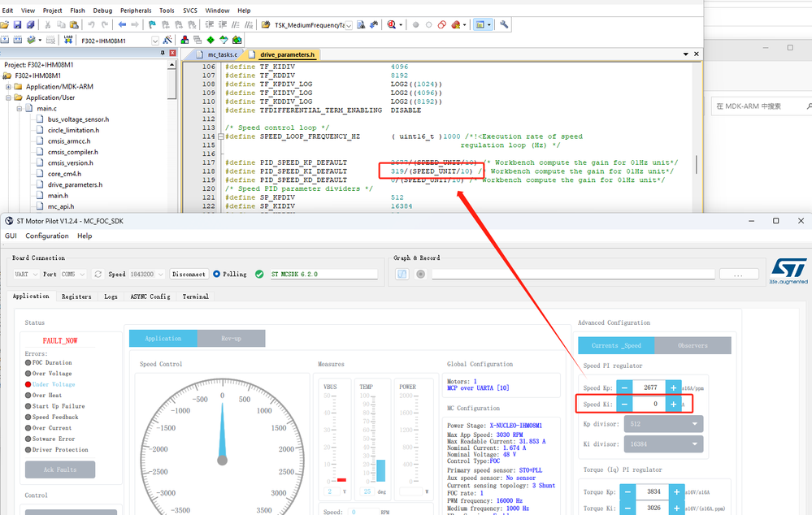This screenshot has height=515, width=812.
Task: Increase Torque Kp with plus button
Action: 676,491
